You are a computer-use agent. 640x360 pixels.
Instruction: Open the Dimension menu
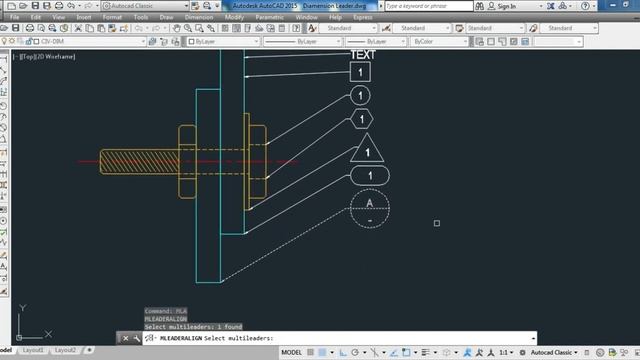[199, 17]
